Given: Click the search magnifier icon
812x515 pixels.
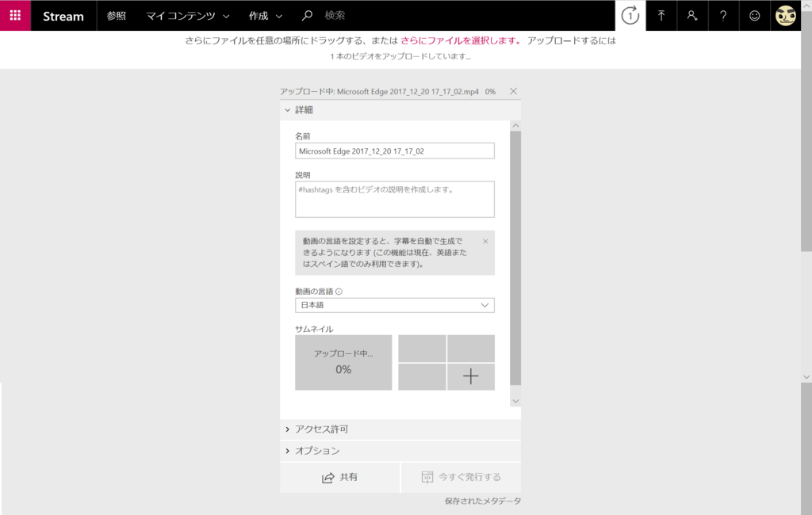Looking at the screenshot, I should coord(307,16).
